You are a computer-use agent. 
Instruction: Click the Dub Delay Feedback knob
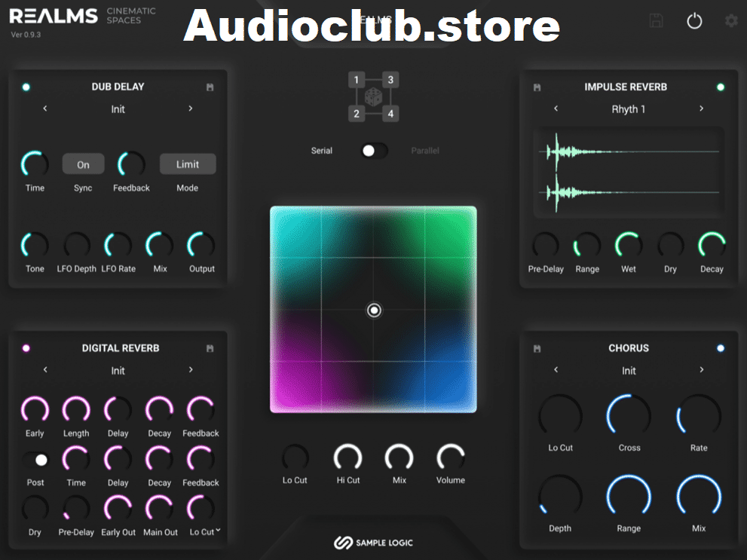coord(131,164)
